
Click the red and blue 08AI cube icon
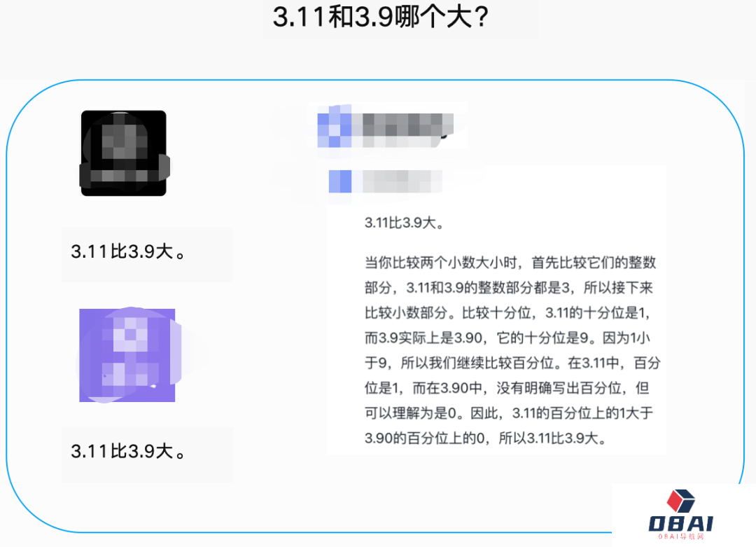[680, 501]
